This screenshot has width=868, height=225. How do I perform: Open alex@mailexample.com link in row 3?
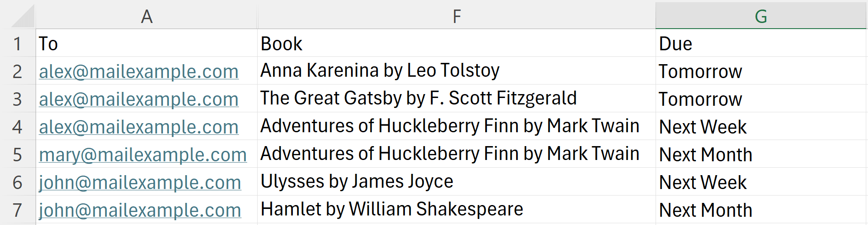(139, 99)
